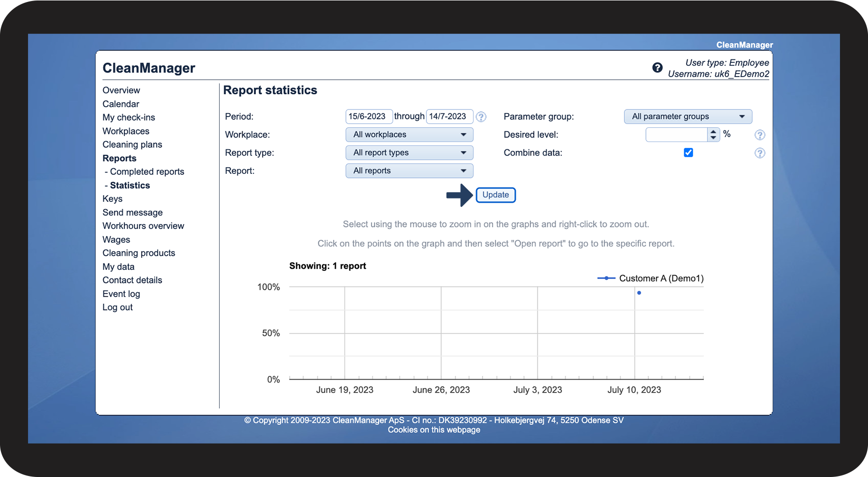Viewport: 868px width, 477px height.
Task: Go to Completed reports in sidebar
Action: click(x=147, y=172)
